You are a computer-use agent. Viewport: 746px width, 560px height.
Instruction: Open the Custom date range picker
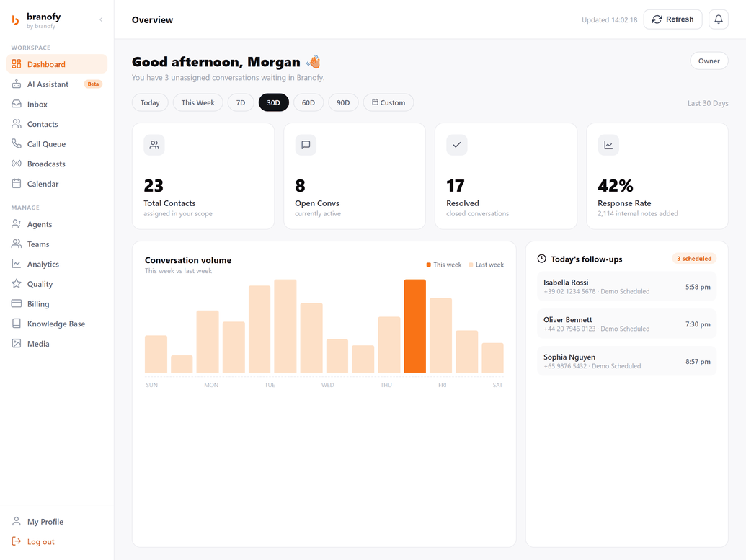388,103
